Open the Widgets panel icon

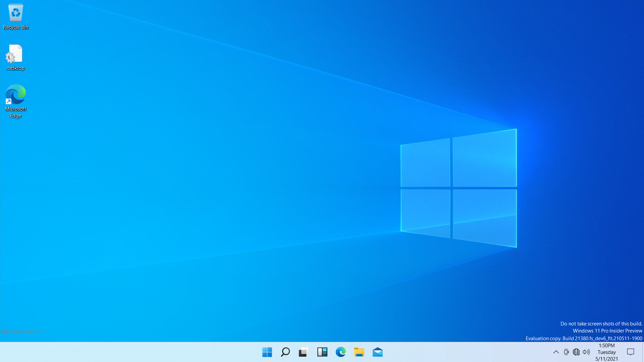[322, 352]
